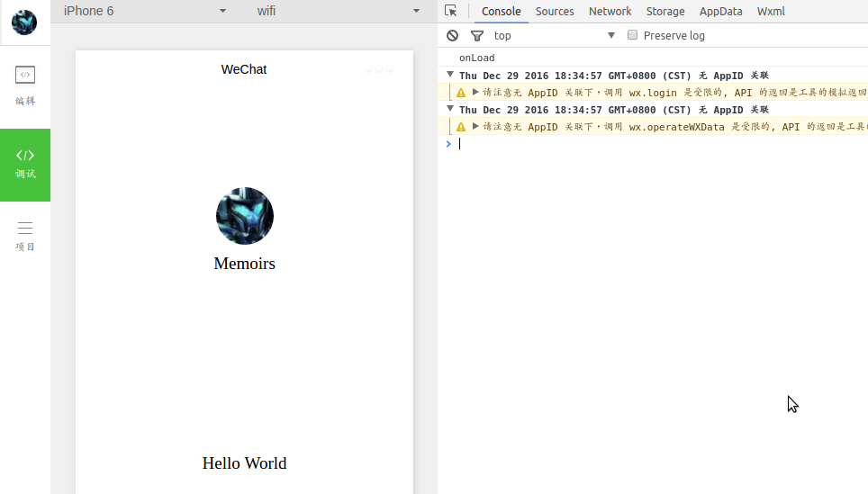Click the wx.login warning triangle icon

click(x=461, y=93)
